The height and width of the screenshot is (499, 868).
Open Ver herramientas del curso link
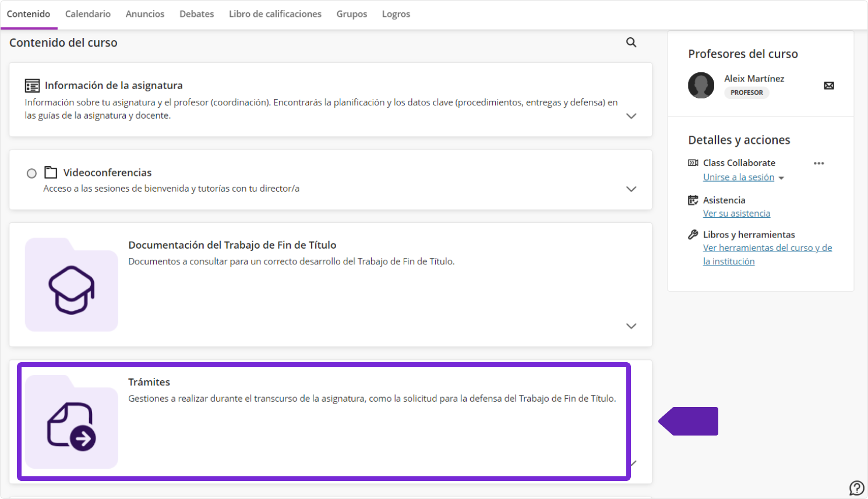767,248
